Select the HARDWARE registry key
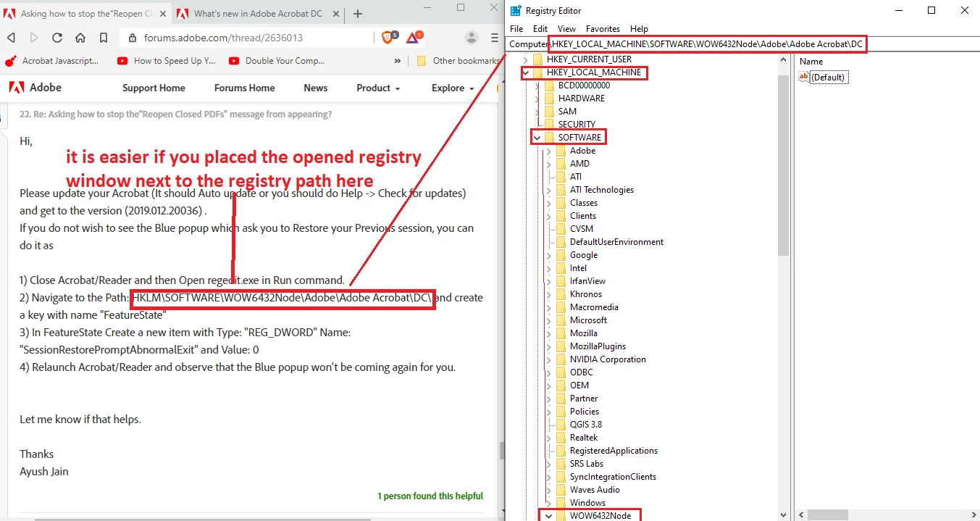The height and width of the screenshot is (521, 980). point(581,99)
